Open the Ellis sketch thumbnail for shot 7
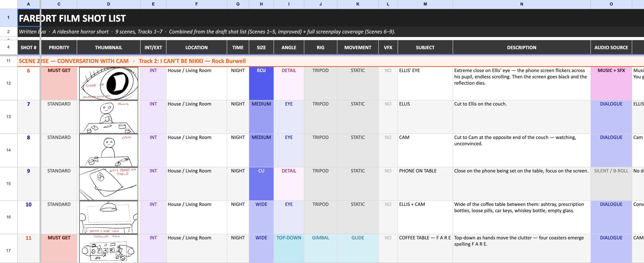 109,117
